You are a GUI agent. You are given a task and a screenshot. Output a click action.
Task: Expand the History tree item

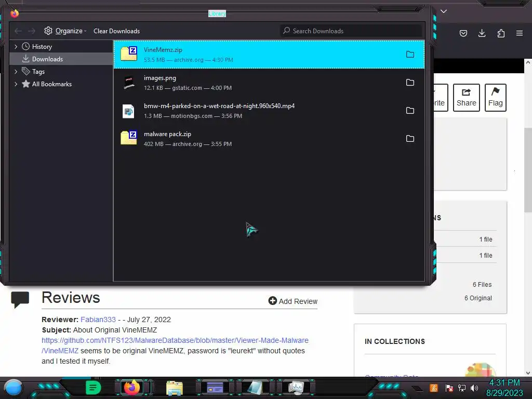(16, 46)
